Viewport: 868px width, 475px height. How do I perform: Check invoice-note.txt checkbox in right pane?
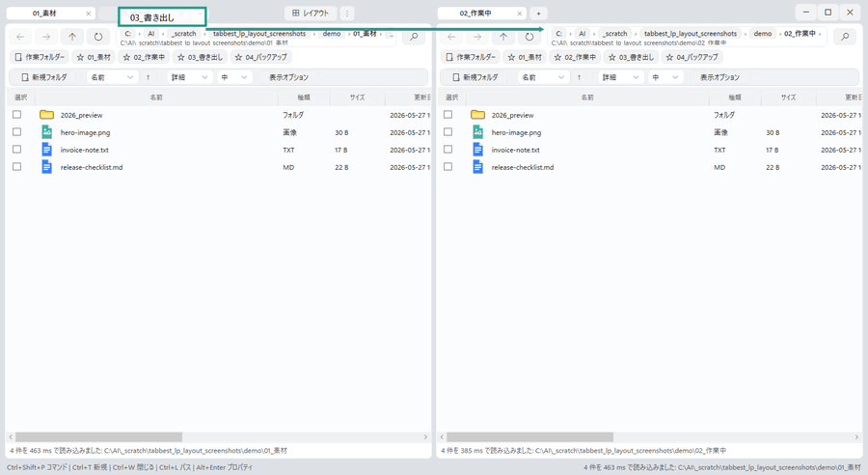448,149
